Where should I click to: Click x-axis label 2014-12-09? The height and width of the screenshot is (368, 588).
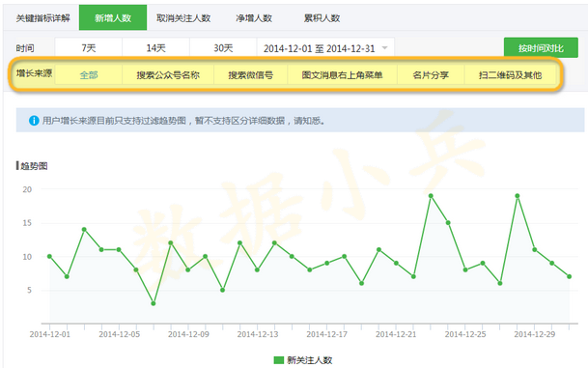(x=188, y=334)
